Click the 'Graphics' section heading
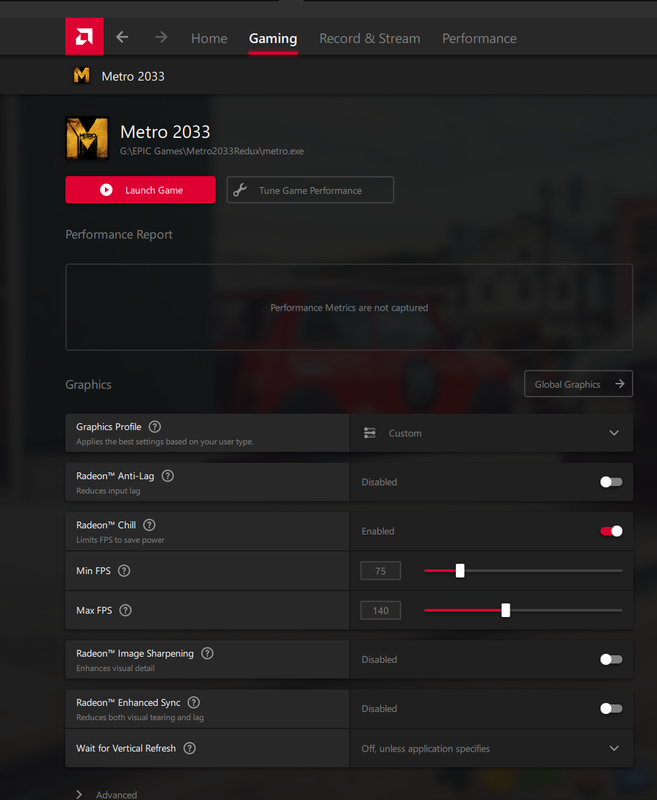This screenshot has width=657, height=800. click(88, 385)
